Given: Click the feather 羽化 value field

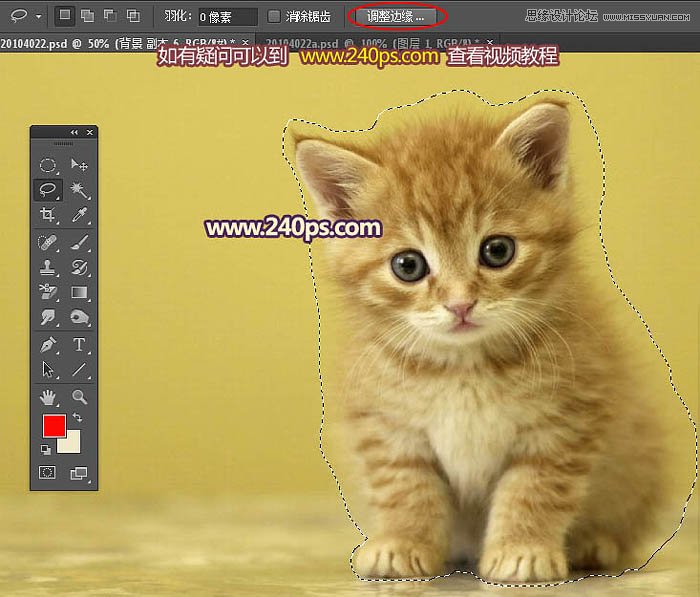Looking at the screenshot, I should tap(228, 17).
